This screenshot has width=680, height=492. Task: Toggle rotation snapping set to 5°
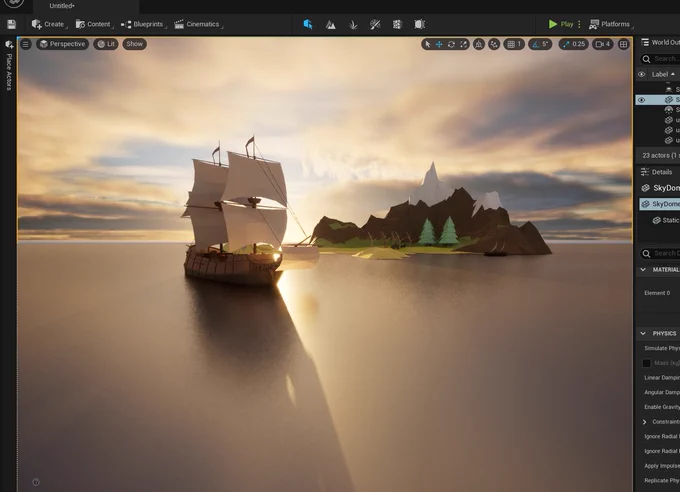(x=540, y=44)
